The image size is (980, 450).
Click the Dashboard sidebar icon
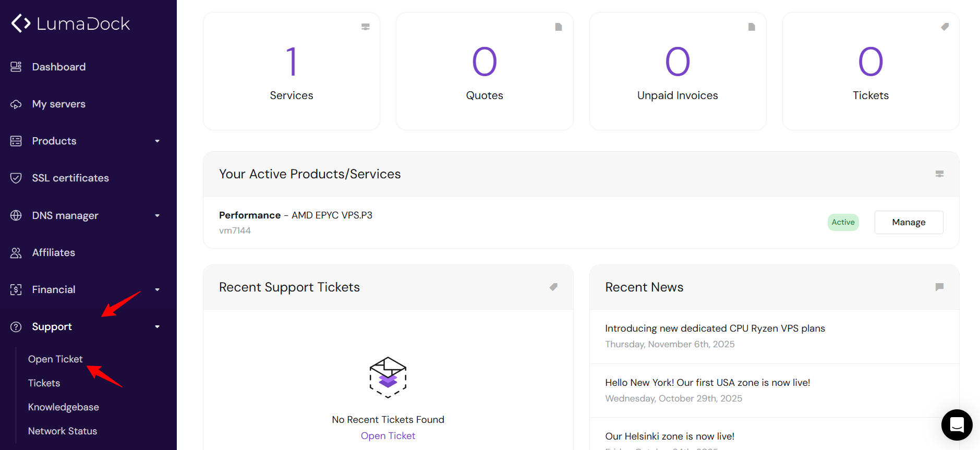(16, 67)
